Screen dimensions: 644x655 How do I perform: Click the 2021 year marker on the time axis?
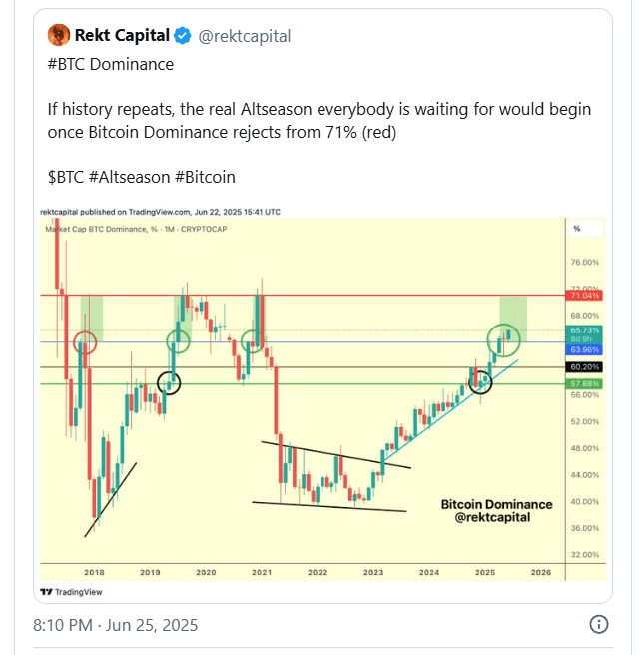click(262, 573)
